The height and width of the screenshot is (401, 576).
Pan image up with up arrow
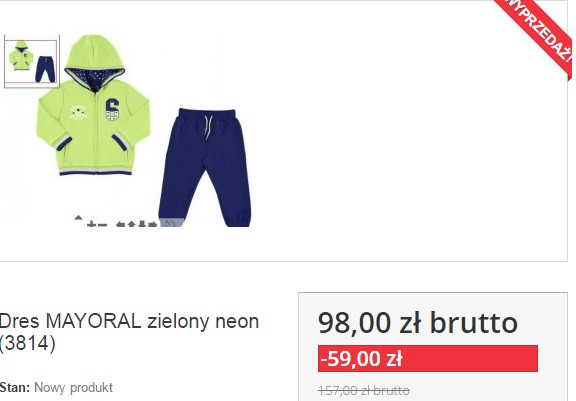[131, 224]
